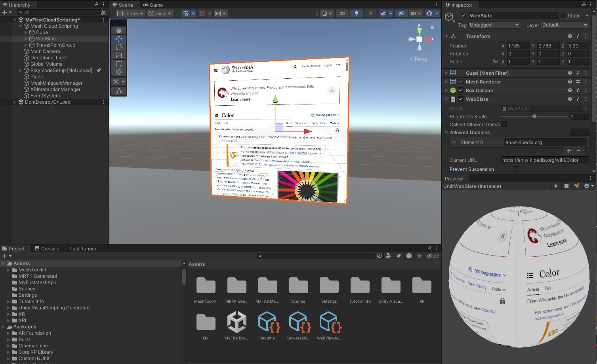Select the Rotate tool

pyautogui.click(x=119, y=47)
